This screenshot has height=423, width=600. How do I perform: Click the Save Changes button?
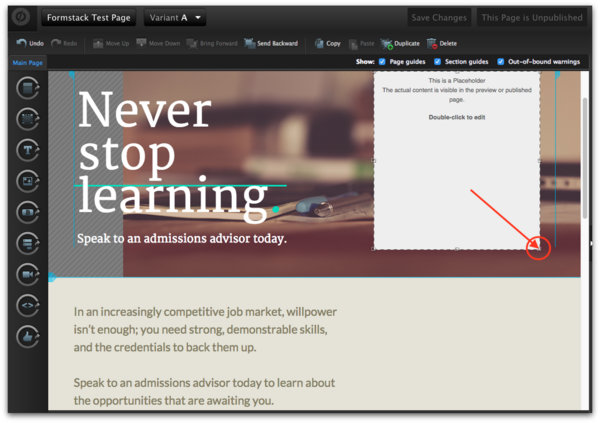[438, 18]
